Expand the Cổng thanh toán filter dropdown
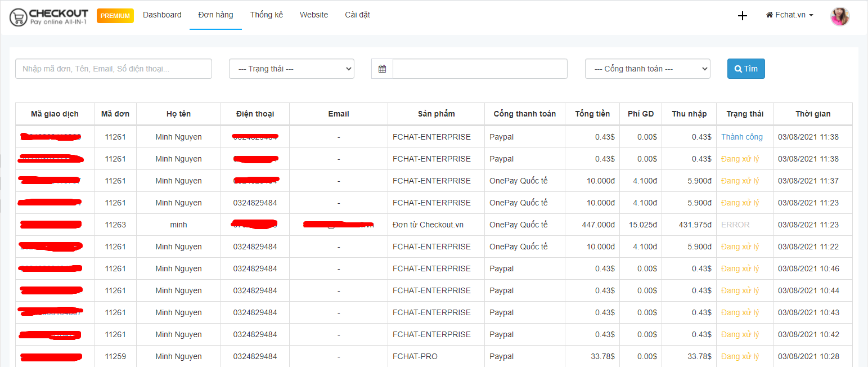Image resolution: width=868 pixels, height=367 pixels. 647,69
